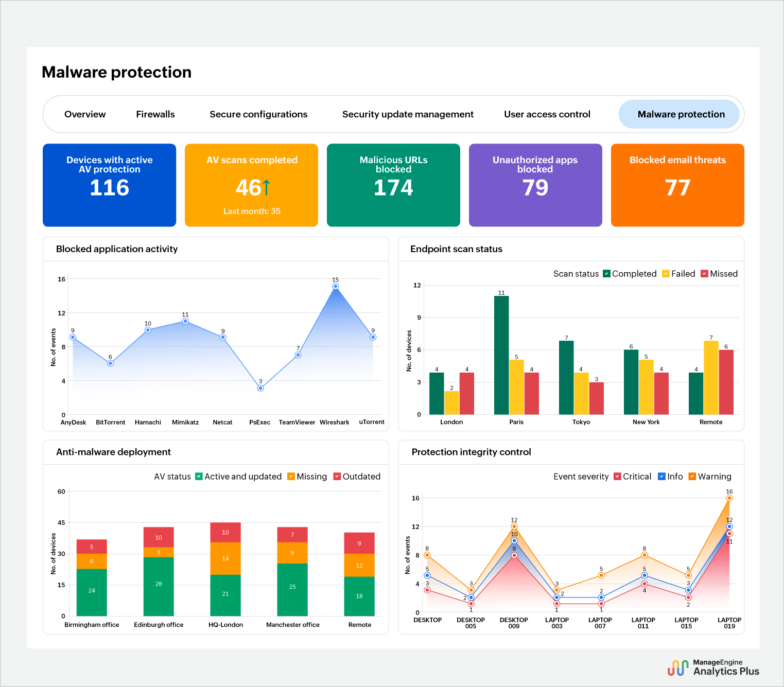Toggle the Missing AV status checkbox

pyautogui.click(x=291, y=477)
